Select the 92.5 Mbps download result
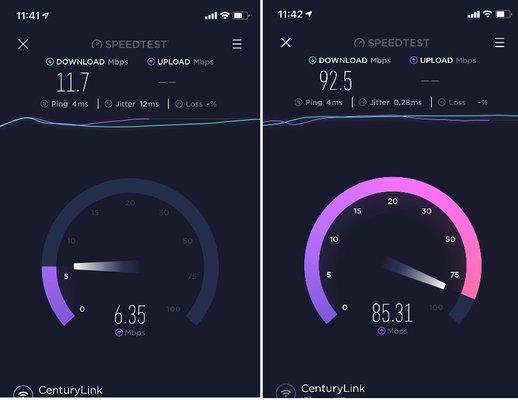Screen dimensions: 518x400 click(335, 81)
